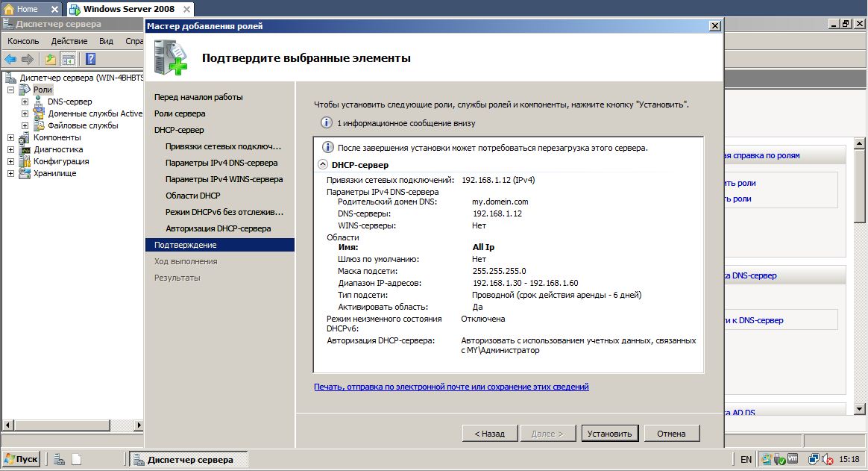The image size is (868, 471).
Task: Open the Консоль menu
Action: [x=23, y=41]
